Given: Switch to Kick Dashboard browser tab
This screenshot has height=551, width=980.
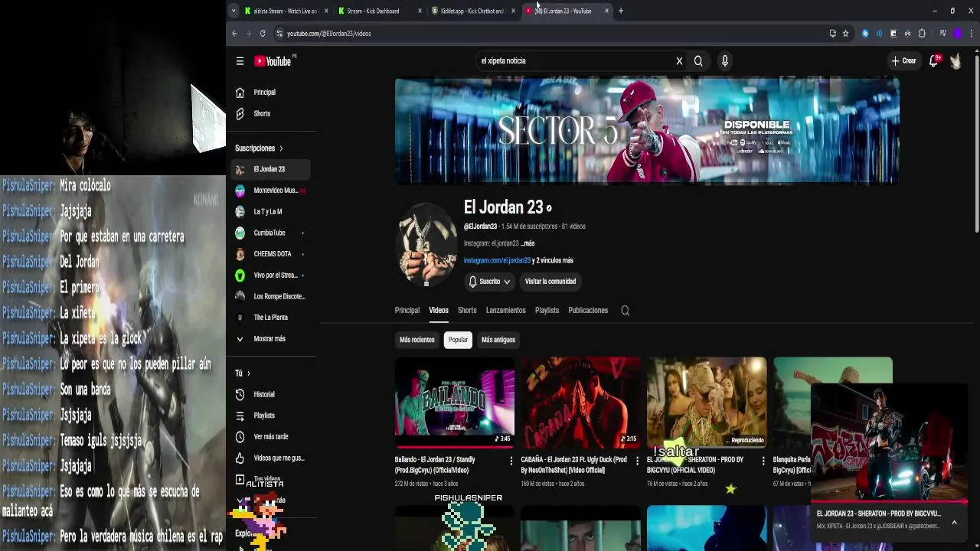Looking at the screenshot, I should tap(379, 11).
